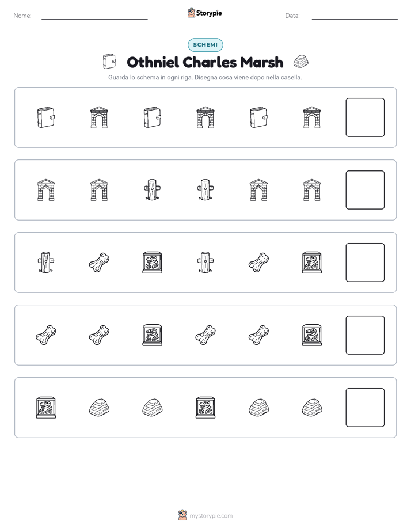This screenshot has height=532, width=411.
Task: Click the first bone in row four
Action: click(x=46, y=335)
